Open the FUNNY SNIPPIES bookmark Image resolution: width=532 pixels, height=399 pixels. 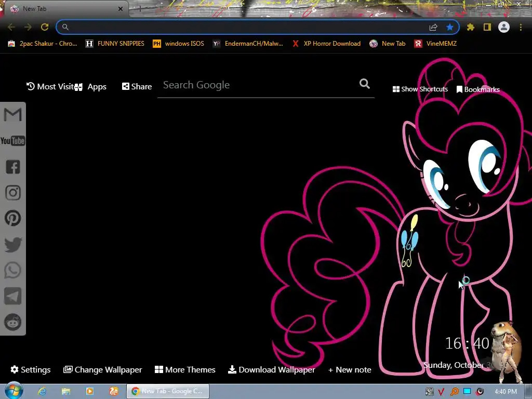115,44
